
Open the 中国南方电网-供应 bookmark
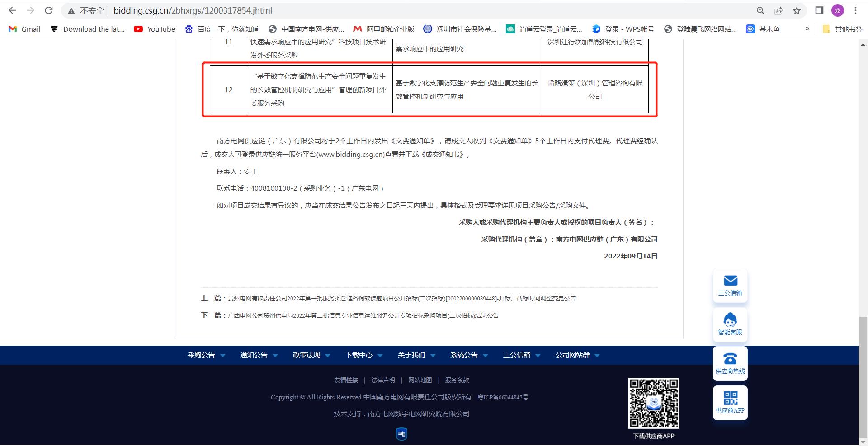306,29
